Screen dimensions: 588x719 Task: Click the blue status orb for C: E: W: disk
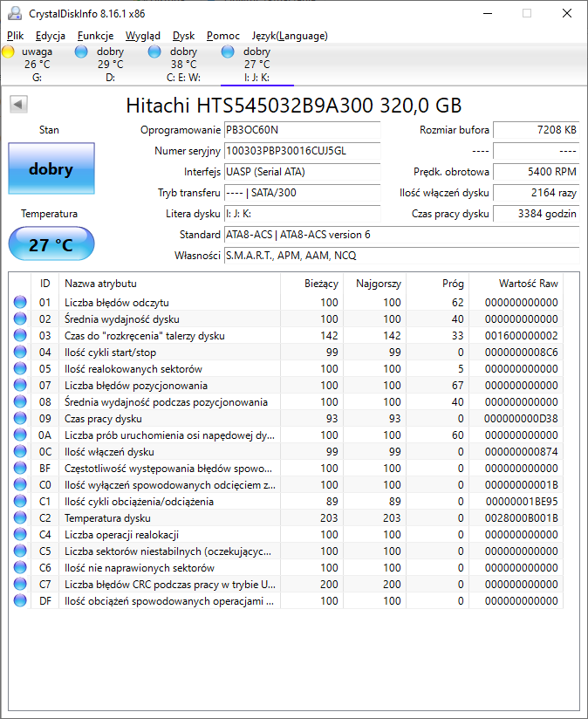coord(154,51)
